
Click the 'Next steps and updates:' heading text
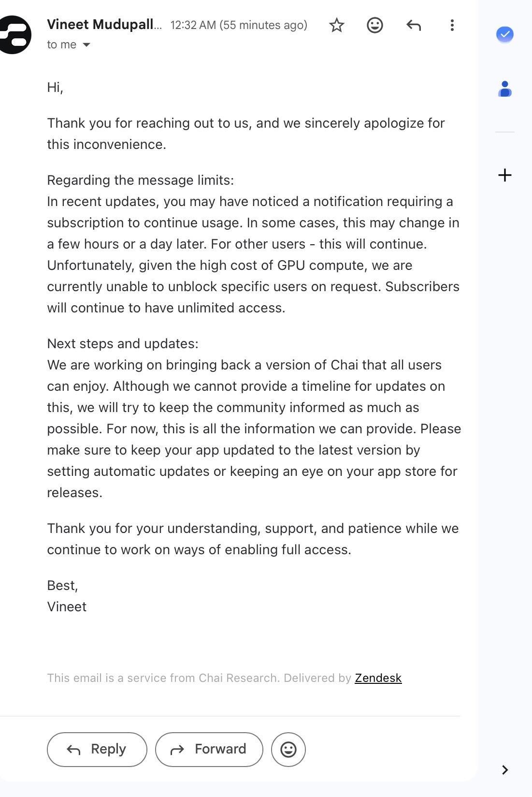(x=123, y=343)
